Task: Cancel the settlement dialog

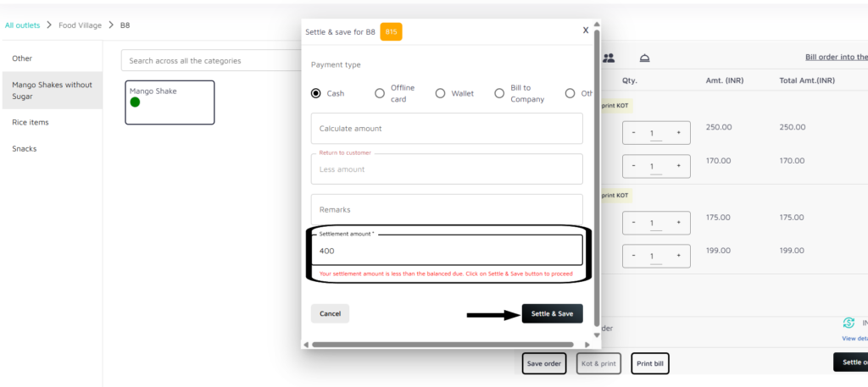Action: [330, 313]
